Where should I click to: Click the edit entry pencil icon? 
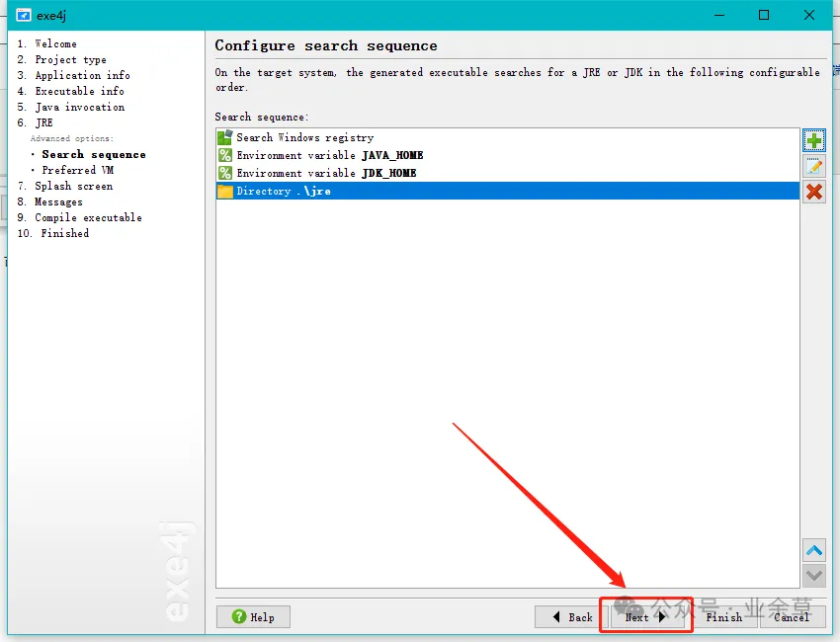coord(813,167)
